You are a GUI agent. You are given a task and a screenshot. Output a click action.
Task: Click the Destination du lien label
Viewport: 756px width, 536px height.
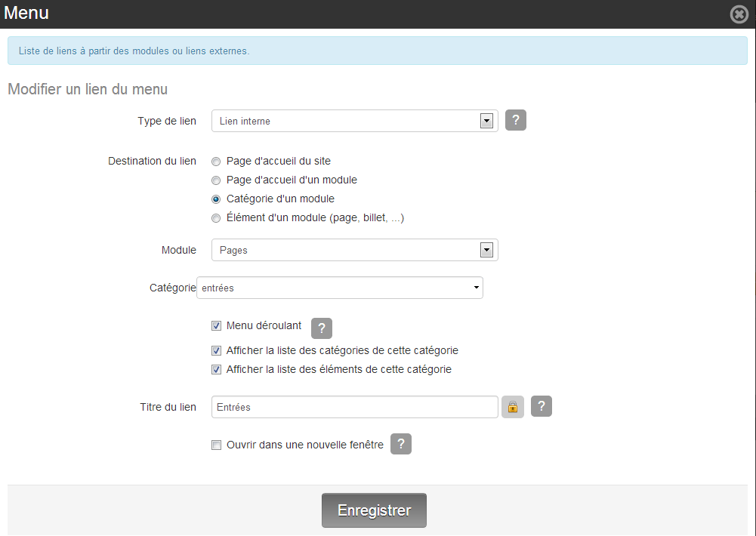(152, 161)
